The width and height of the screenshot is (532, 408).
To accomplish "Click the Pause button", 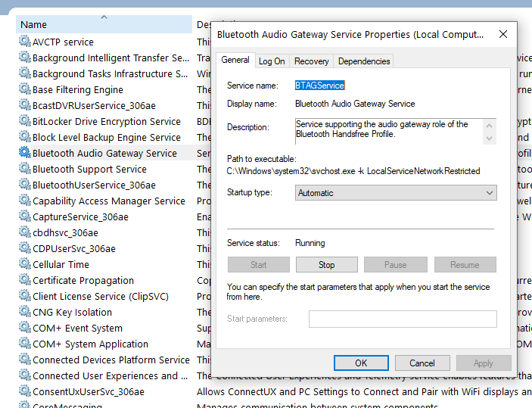I will click(x=396, y=265).
